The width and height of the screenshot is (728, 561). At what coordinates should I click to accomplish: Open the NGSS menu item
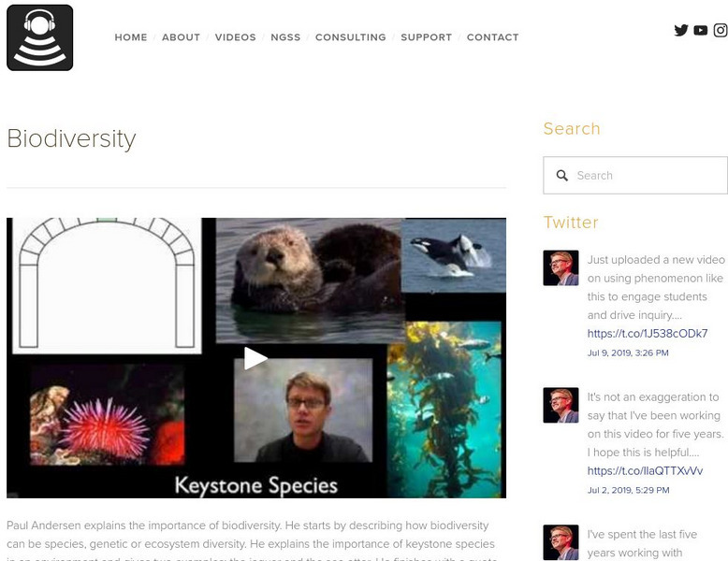[x=285, y=37]
